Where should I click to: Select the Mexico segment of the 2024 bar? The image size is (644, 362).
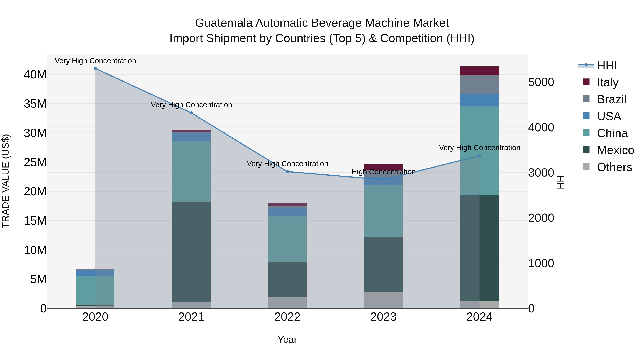479,248
